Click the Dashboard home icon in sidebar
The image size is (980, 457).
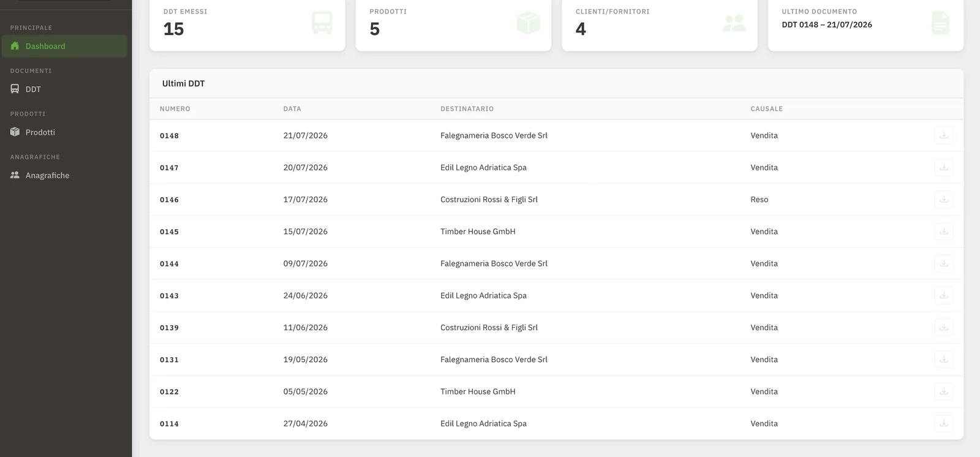tap(15, 46)
